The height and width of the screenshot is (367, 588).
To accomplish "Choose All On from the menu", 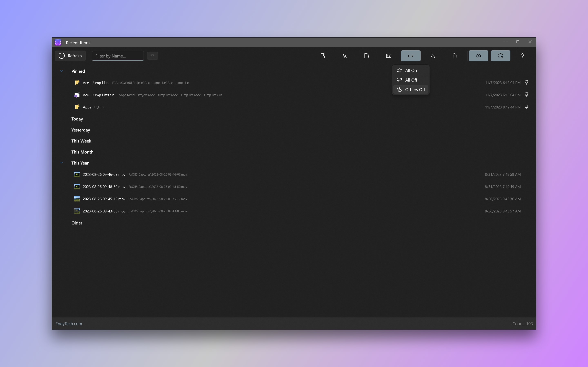I will (x=411, y=70).
